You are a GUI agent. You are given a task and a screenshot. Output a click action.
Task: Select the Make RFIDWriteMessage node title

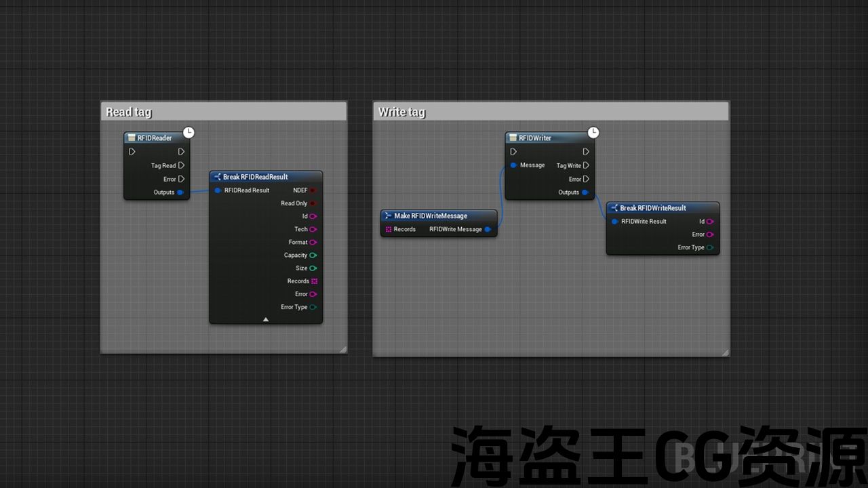[x=431, y=216]
